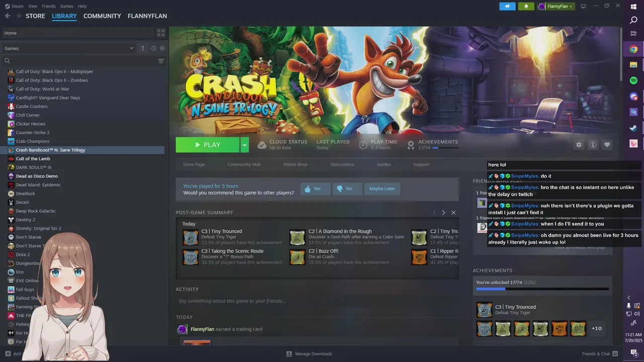Click the activity comment text field
Screen dimensions: 644x362
tap(317, 301)
